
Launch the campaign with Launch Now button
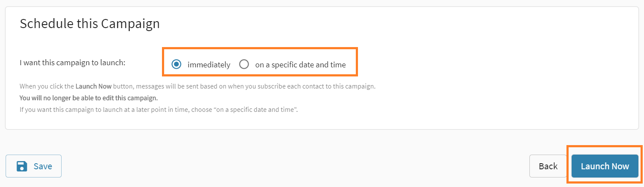(x=605, y=166)
